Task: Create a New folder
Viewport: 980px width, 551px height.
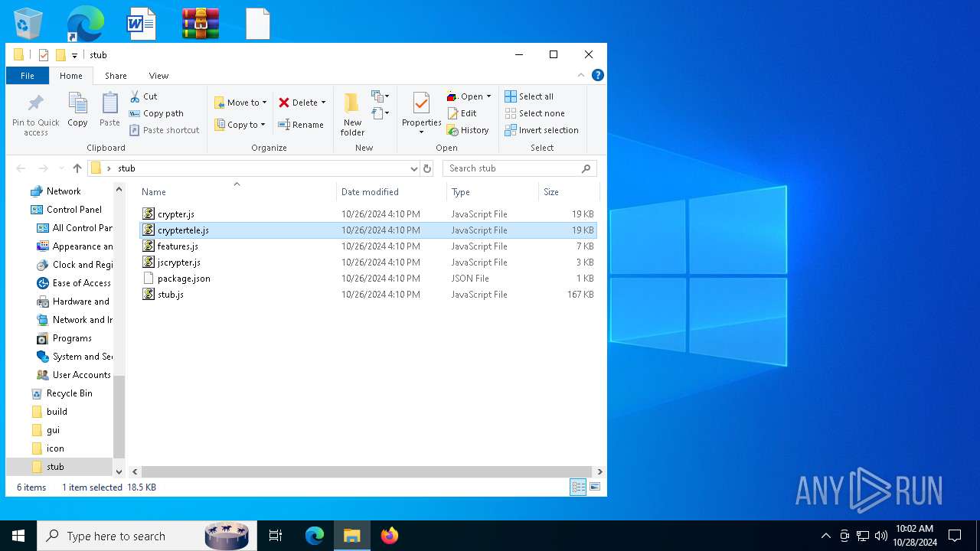Action: (x=352, y=114)
